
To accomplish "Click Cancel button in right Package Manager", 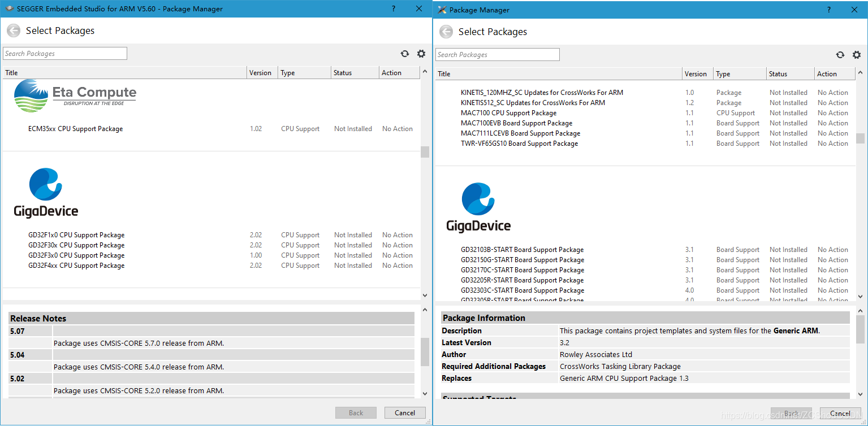I will 840,414.
